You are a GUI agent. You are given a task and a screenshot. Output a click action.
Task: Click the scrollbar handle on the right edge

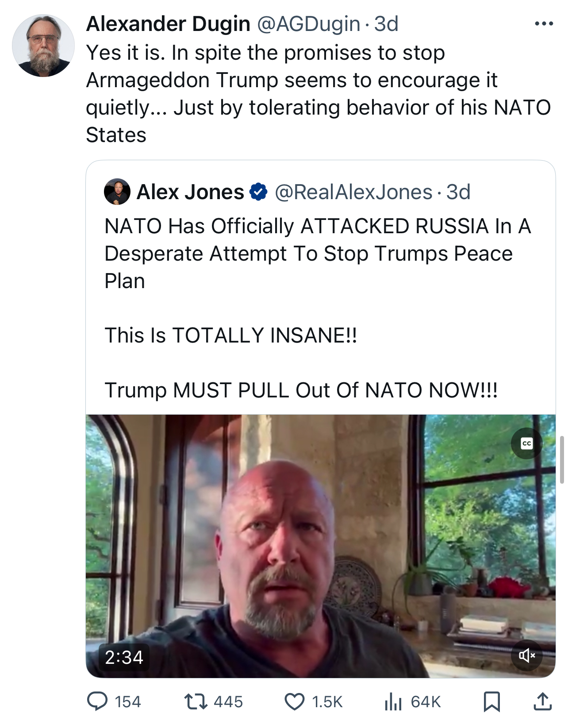click(x=562, y=459)
